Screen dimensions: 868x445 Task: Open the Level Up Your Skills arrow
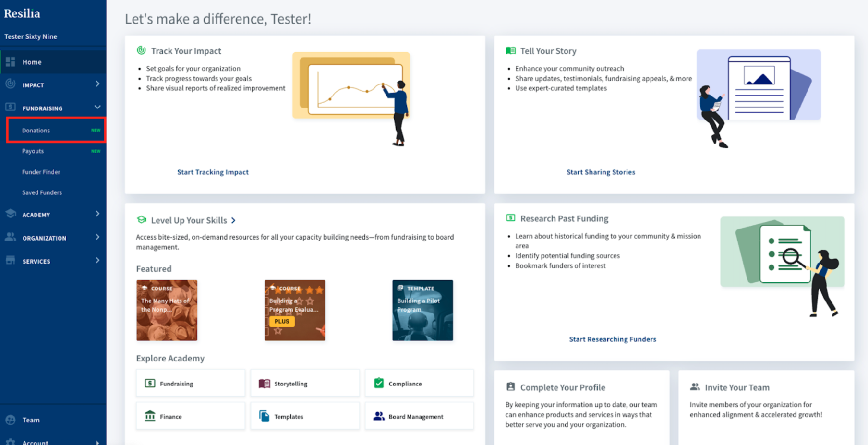coord(233,220)
